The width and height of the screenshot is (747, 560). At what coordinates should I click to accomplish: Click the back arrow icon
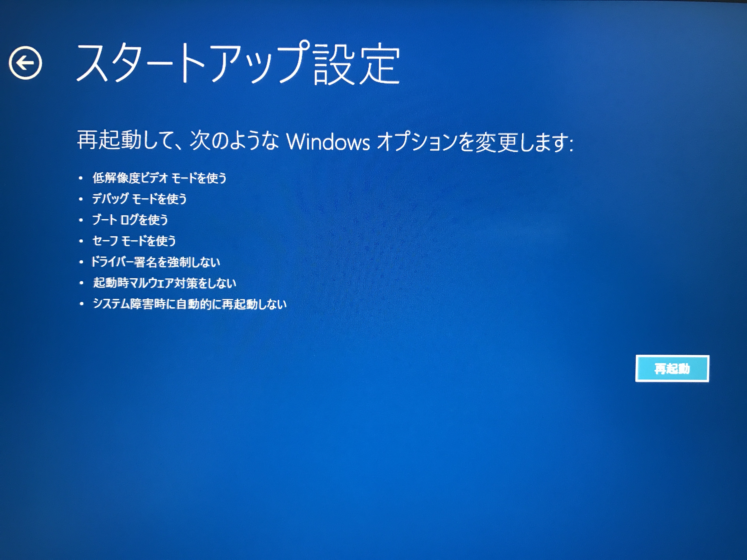[x=25, y=63]
